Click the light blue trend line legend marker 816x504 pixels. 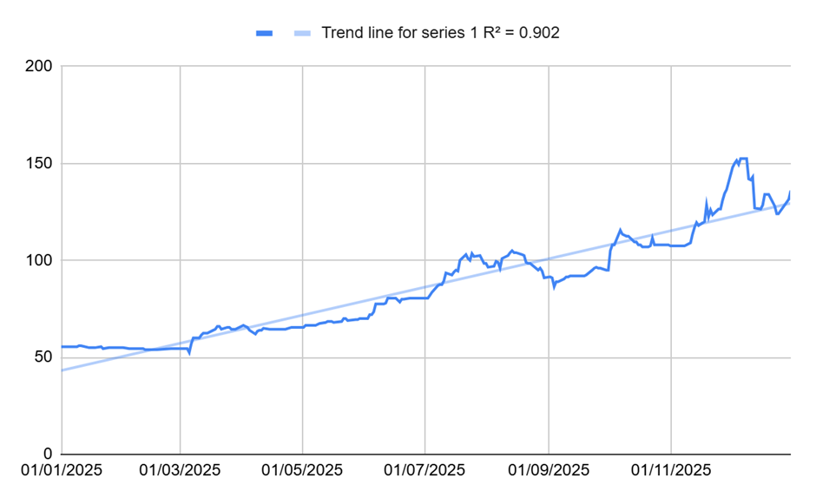[x=299, y=33]
